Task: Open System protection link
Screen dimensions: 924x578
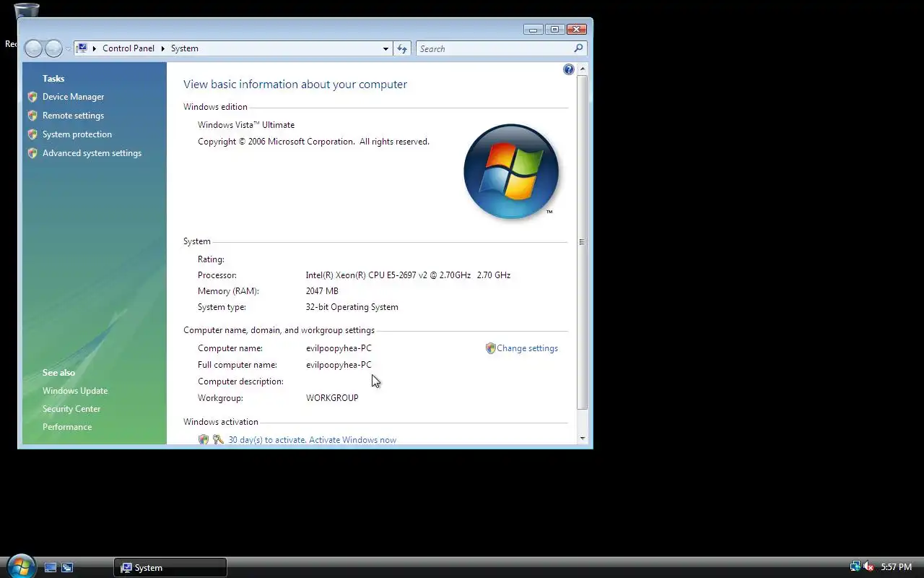Action: [x=77, y=134]
